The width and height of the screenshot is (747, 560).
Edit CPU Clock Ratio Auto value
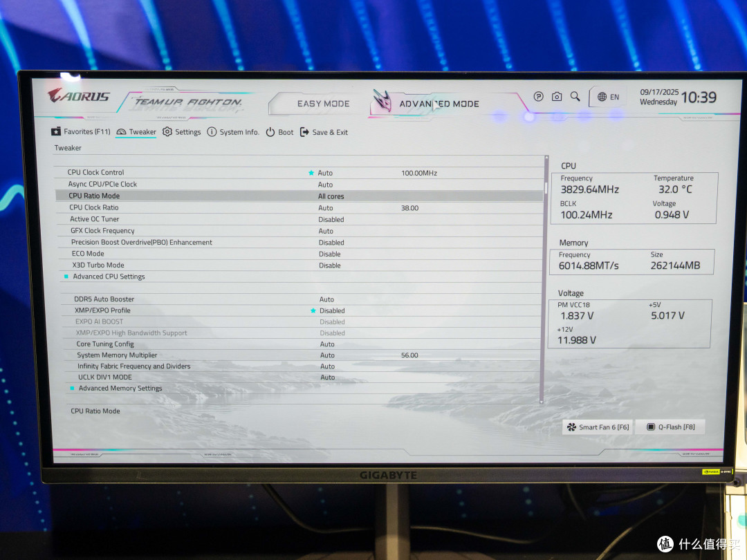click(326, 208)
